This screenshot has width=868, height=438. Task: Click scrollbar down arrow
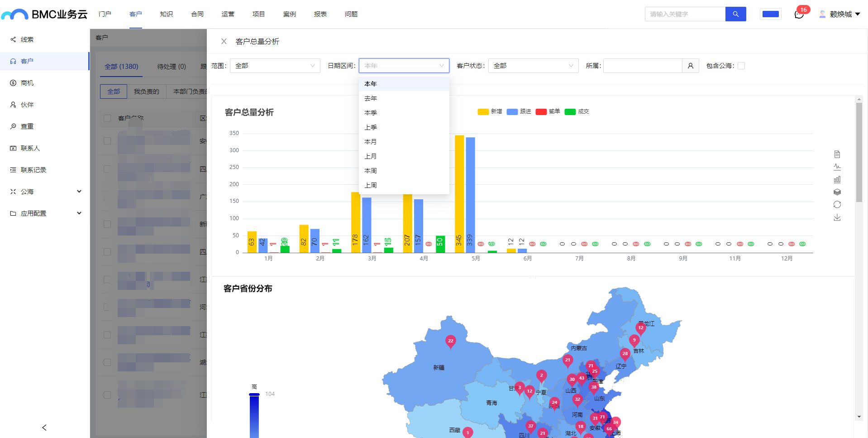[859, 417]
